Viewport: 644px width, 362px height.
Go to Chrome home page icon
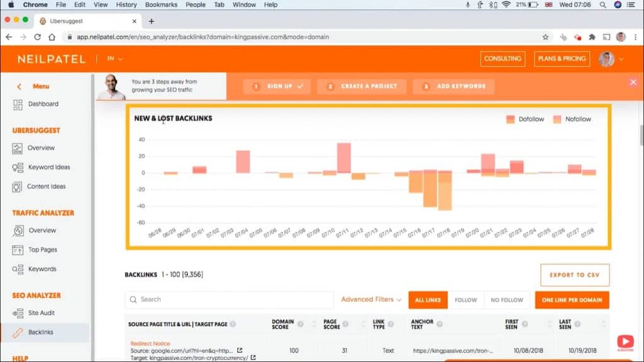(x=52, y=37)
